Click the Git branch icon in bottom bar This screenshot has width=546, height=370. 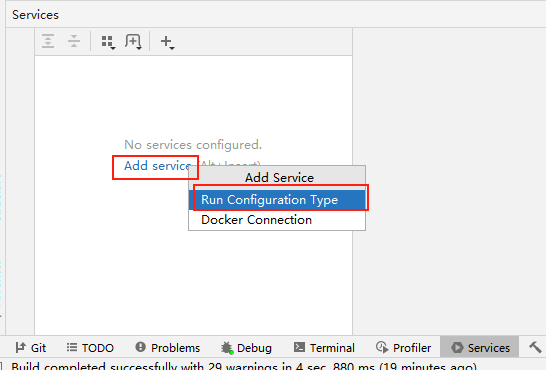pyautogui.click(x=21, y=347)
